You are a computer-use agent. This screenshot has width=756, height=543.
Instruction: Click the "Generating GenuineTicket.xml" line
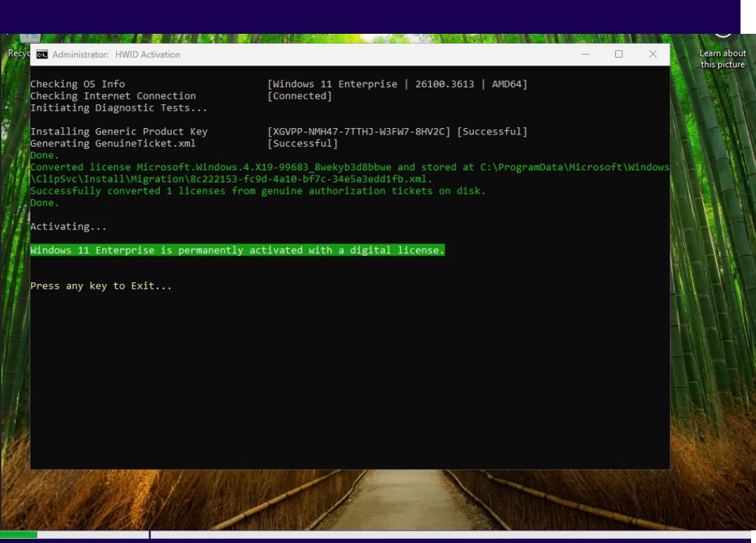pyautogui.click(x=113, y=144)
